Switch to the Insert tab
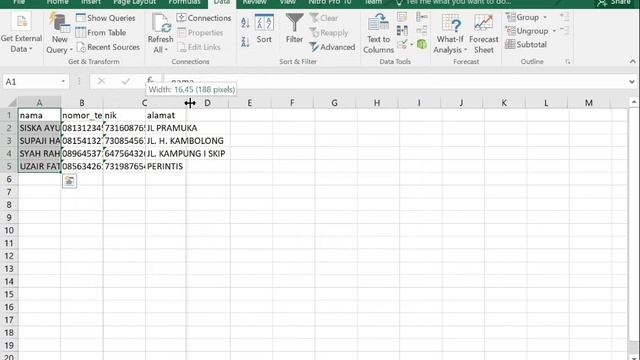The width and height of the screenshot is (640, 360). click(x=91, y=2)
